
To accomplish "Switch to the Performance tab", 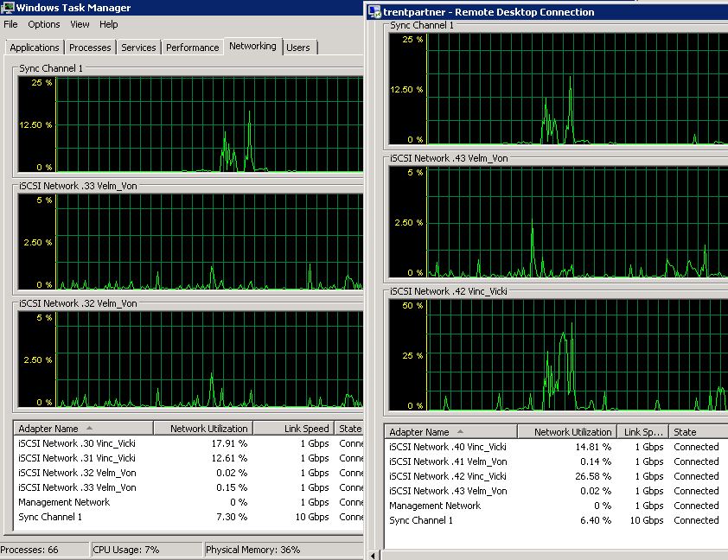I will click(x=192, y=48).
